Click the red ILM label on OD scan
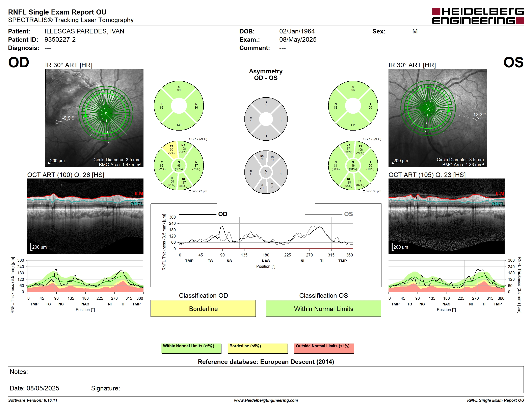The image size is (532, 411). (139, 194)
